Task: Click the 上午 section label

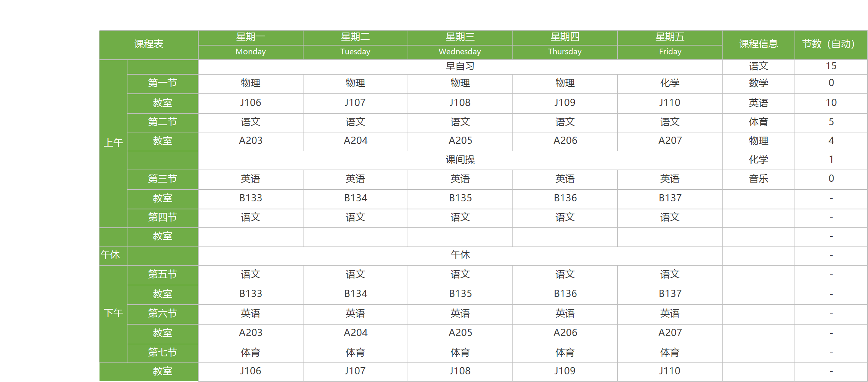Action: 113,144
